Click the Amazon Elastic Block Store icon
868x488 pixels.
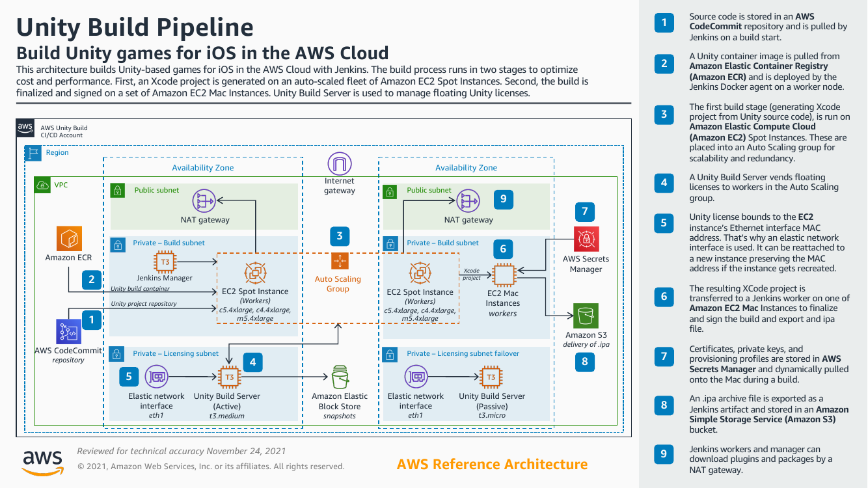340,377
